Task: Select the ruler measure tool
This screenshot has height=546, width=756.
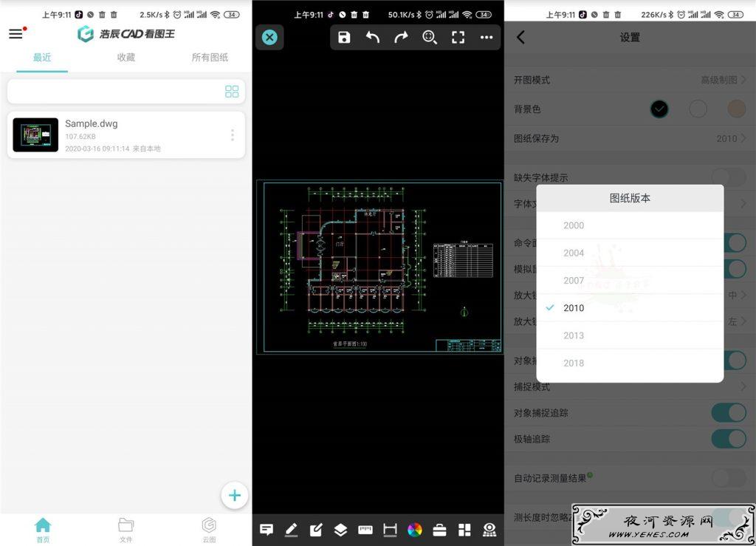Action: tap(365, 530)
